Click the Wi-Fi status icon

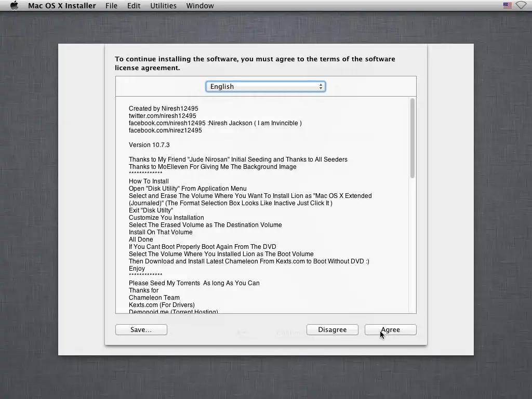[x=521, y=5]
